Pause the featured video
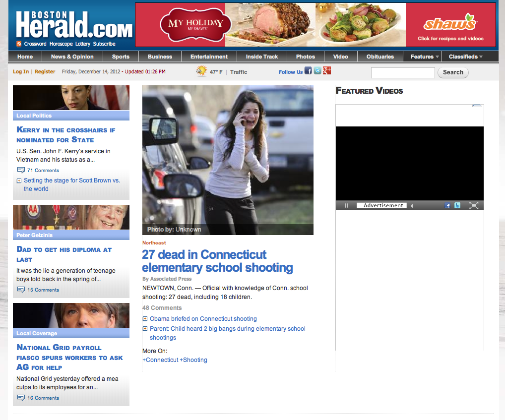505x420 pixels. coord(347,205)
